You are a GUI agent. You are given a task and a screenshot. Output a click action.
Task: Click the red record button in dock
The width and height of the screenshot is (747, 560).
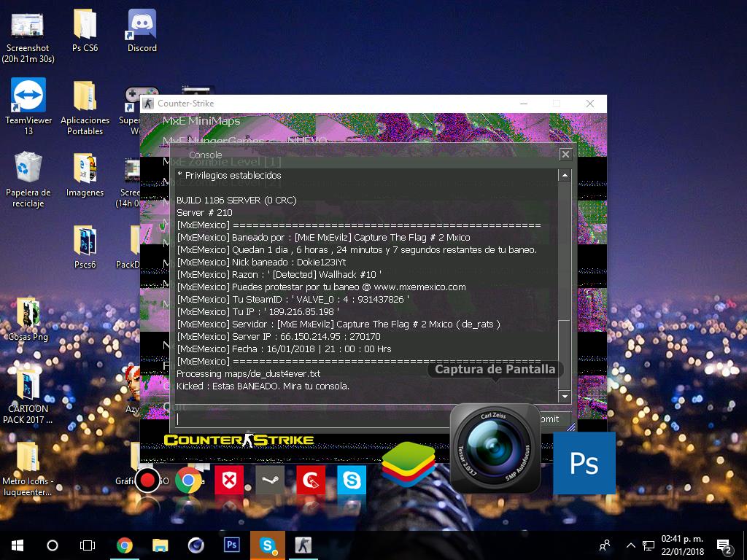pos(147,480)
